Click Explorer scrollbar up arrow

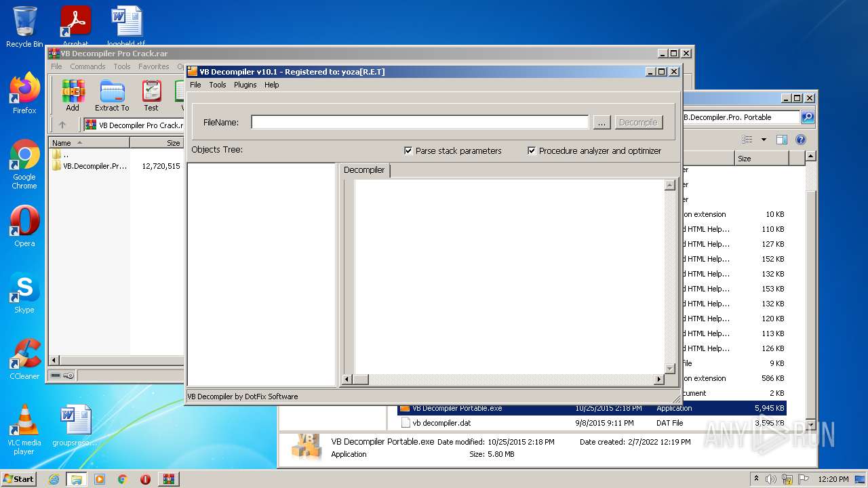click(x=810, y=157)
